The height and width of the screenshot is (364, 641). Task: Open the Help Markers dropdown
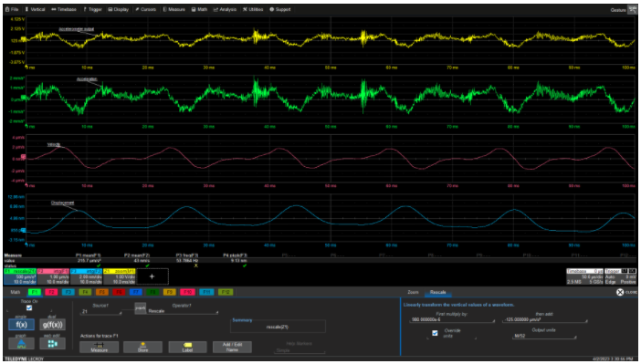coord(299,350)
